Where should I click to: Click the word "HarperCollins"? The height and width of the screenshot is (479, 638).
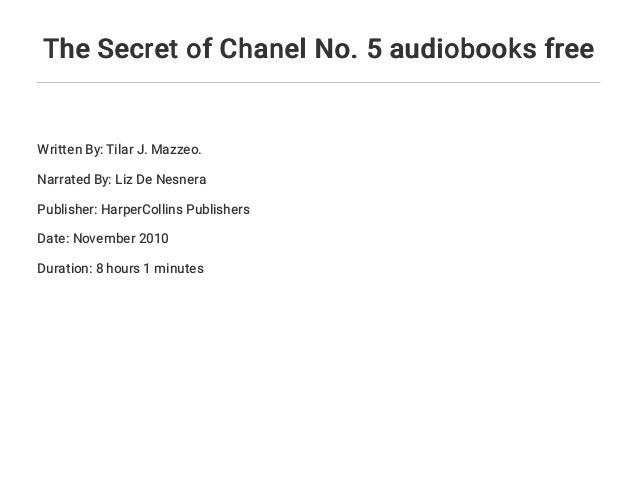[x=142, y=209]
